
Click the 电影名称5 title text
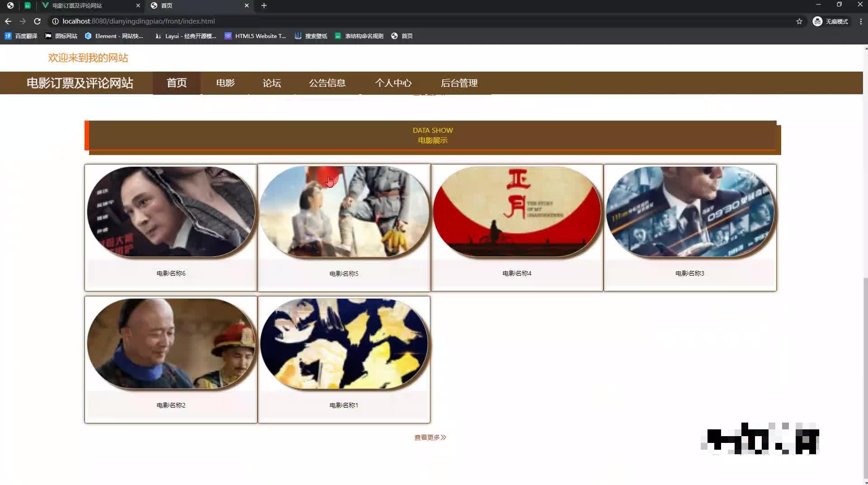tap(344, 274)
